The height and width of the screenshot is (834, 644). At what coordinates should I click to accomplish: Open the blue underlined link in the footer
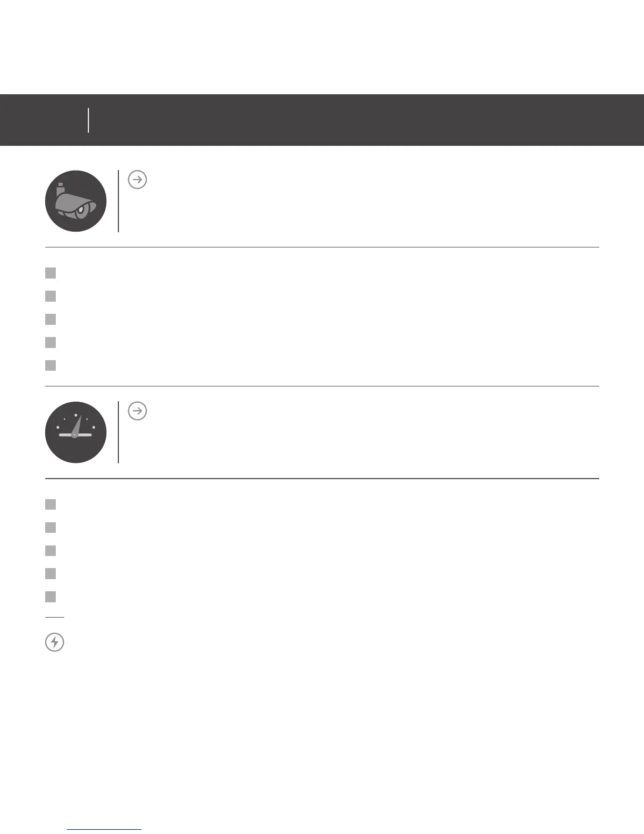click(105, 830)
